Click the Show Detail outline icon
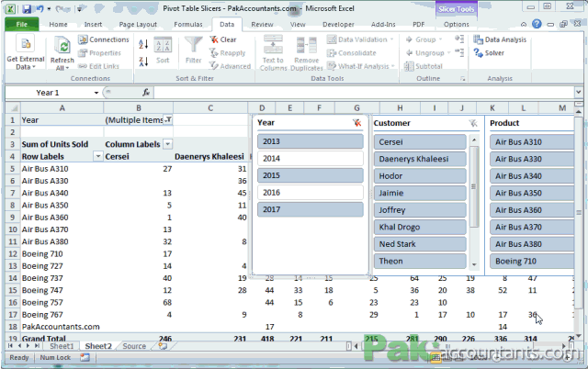This screenshot has width=588, height=369. 459,39
